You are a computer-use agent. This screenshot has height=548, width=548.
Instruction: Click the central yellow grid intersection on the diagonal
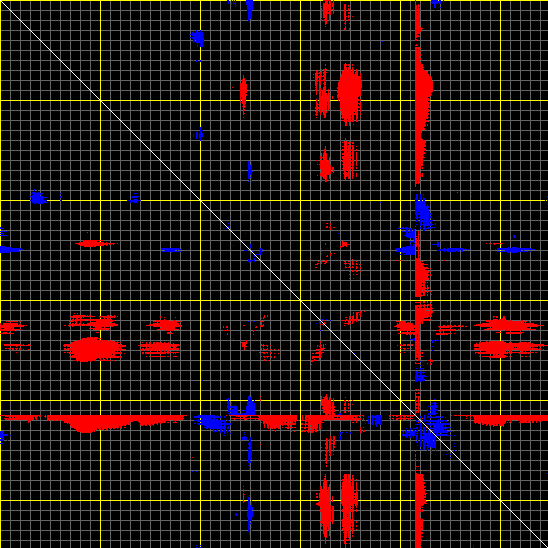coord(300,300)
